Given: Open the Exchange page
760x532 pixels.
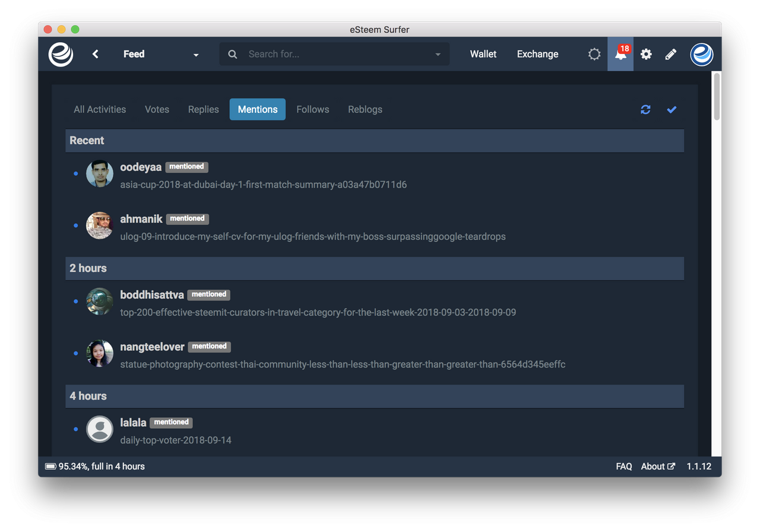Looking at the screenshot, I should [x=537, y=54].
